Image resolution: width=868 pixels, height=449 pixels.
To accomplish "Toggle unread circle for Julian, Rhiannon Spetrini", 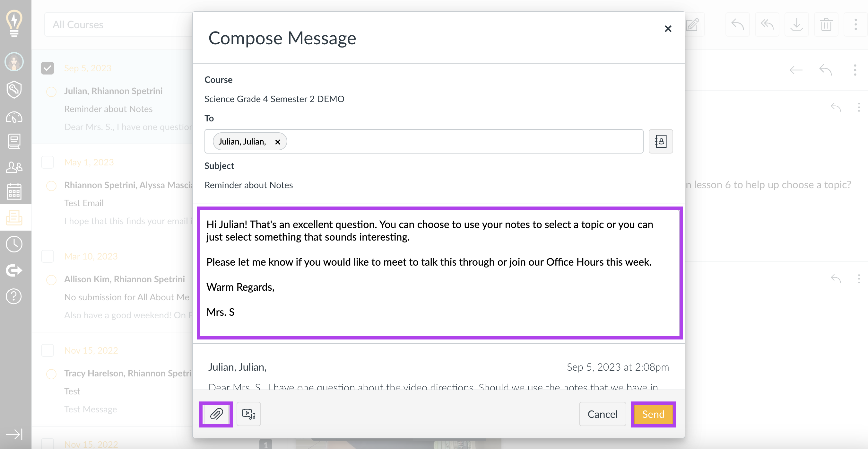I will click(51, 91).
